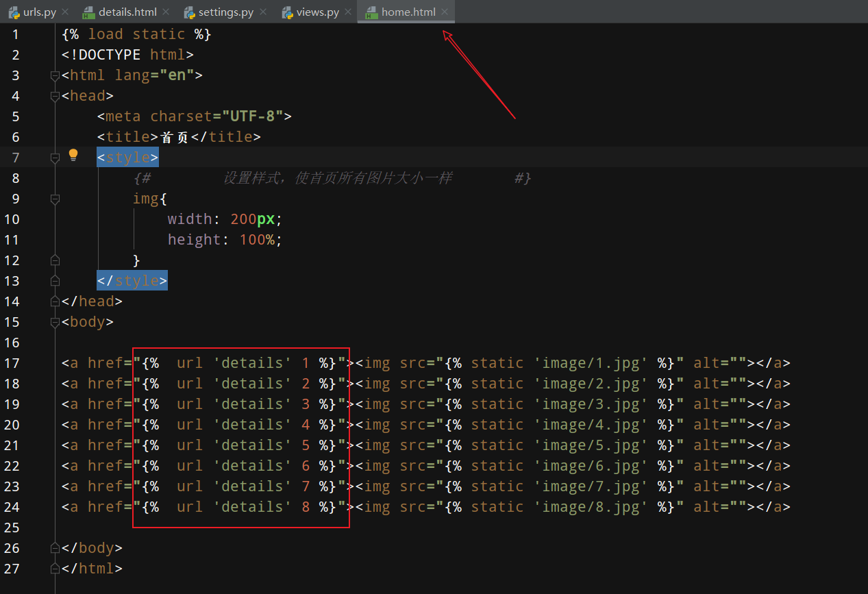Viewport: 868px width, 594px height.
Task: Click the "en" lang attribute value
Action: point(177,75)
